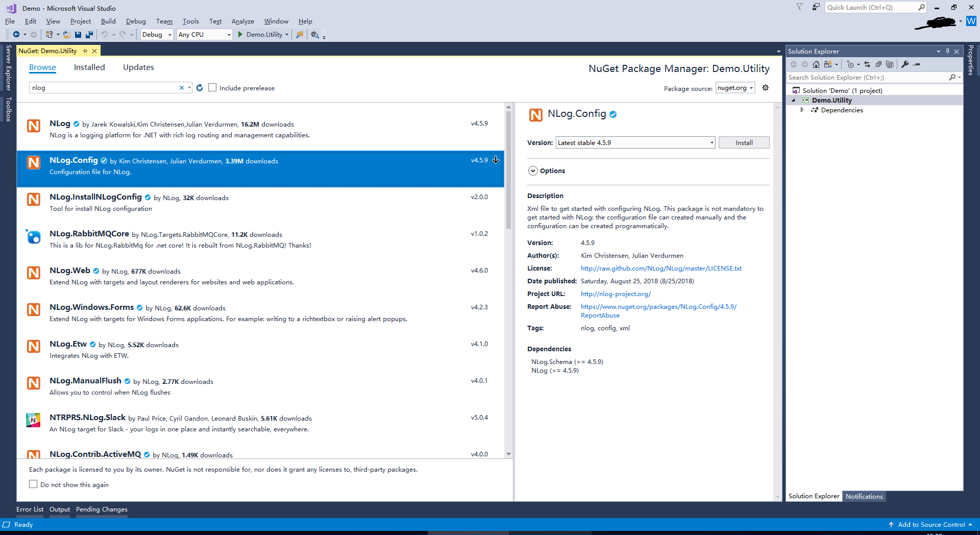Open the File menu
The height and width of the screenshot is (535, 980).
point(10,21)
